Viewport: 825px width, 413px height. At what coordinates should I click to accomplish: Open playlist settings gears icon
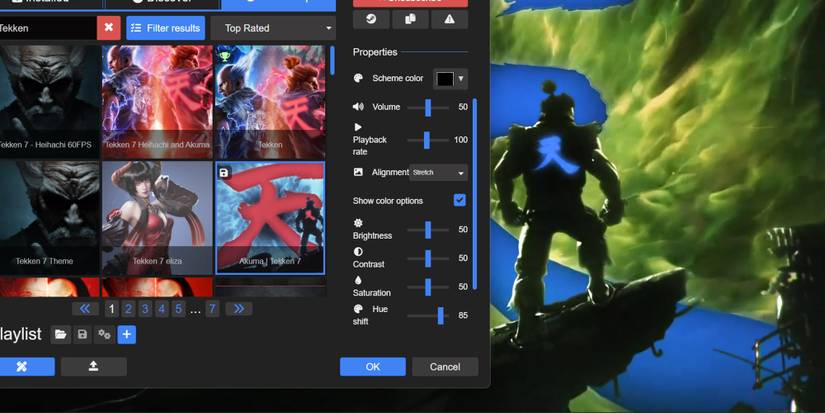tap(104, 335)
